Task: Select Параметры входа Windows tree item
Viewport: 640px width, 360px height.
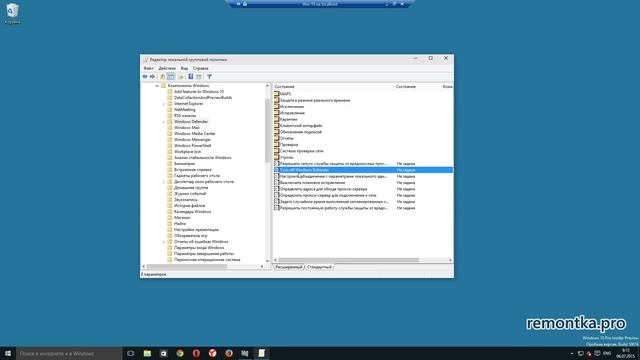Action: [199, 248]
